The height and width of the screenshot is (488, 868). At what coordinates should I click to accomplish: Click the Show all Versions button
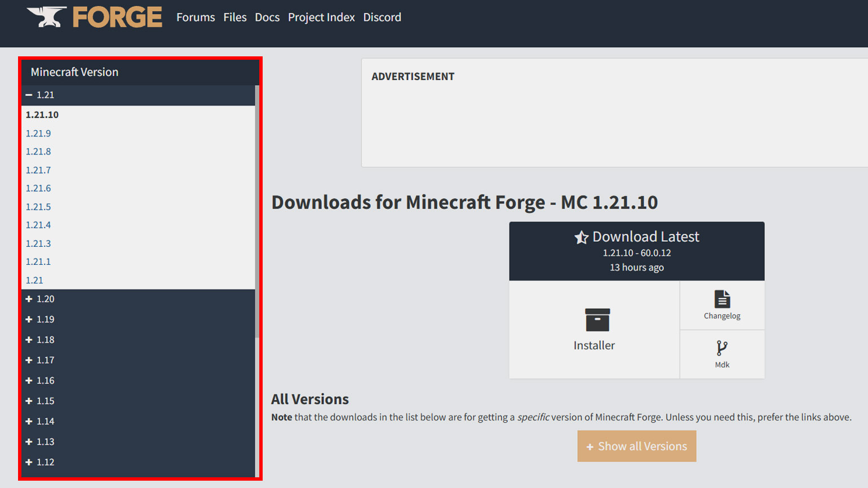[636, 446]
